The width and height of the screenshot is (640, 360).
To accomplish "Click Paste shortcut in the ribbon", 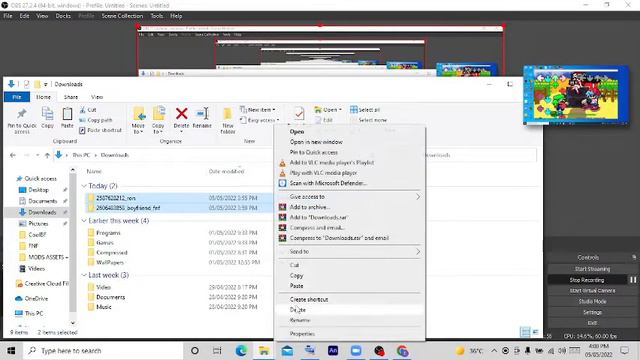I will (100, 130).
